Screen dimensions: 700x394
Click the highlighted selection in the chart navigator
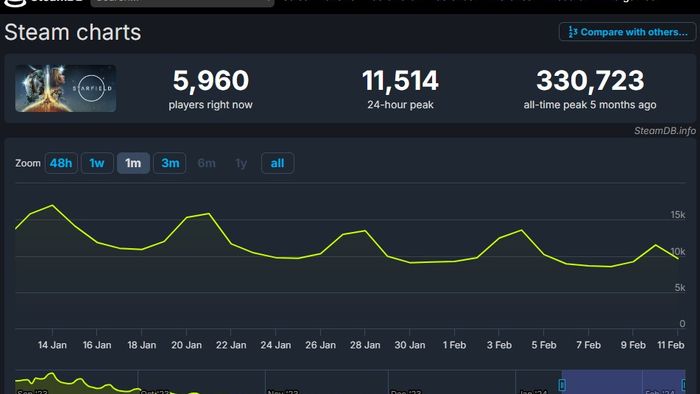click(x=623, y=382)
